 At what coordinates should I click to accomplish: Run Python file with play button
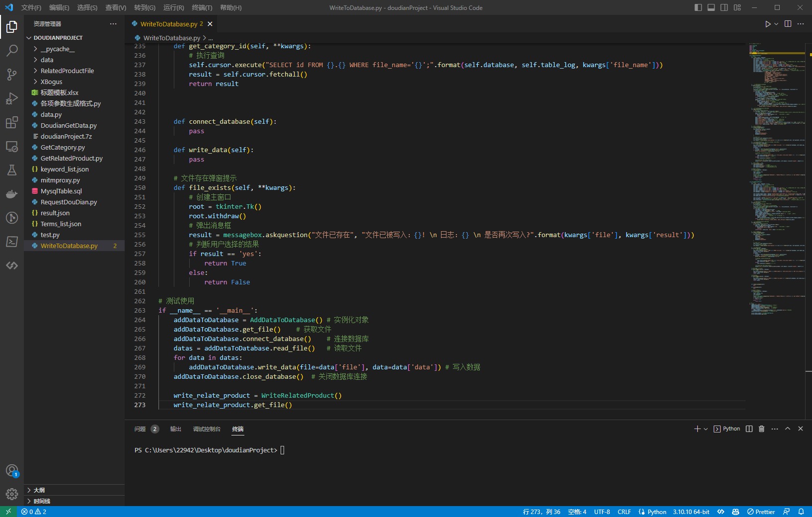(768, 24)
